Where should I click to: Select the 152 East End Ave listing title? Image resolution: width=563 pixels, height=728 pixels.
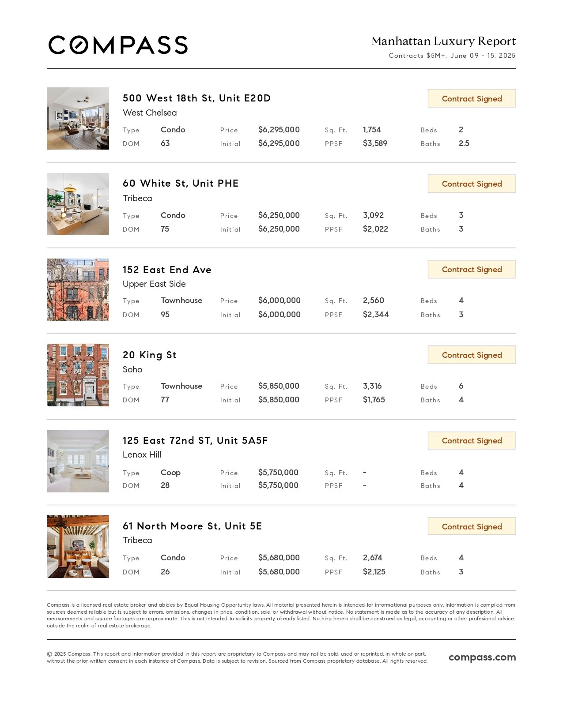point(167,270)
